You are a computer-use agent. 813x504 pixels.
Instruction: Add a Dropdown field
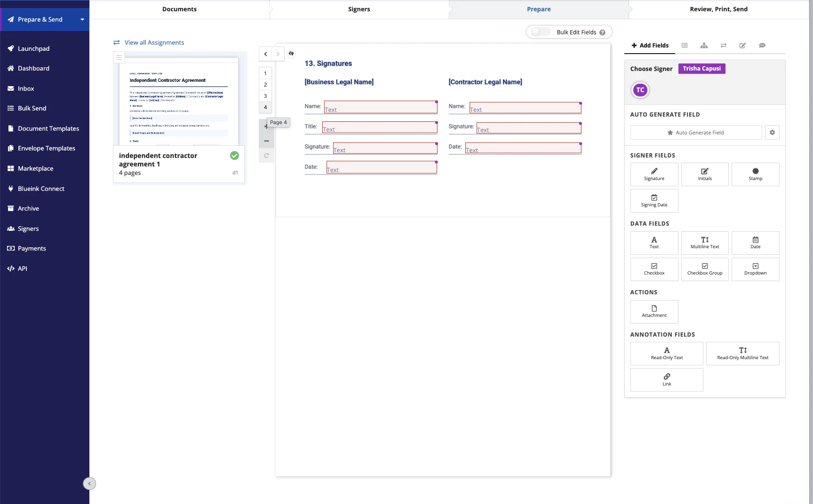click(755, 269)
